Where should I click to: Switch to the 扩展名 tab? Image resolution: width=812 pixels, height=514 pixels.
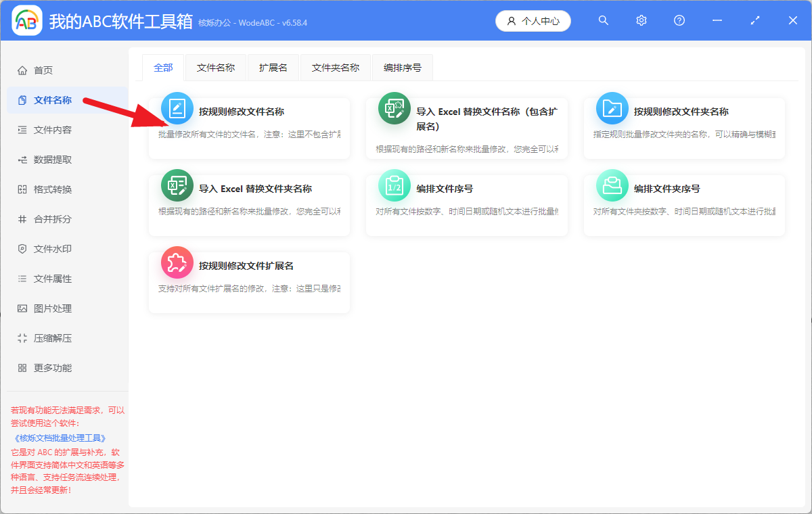pyautogui.click(x=273, y=68)
